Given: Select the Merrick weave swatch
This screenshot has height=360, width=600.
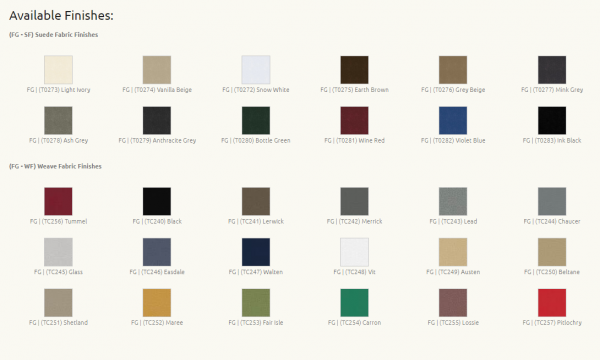Looking at the screenshot, I should tap(354, 201).
